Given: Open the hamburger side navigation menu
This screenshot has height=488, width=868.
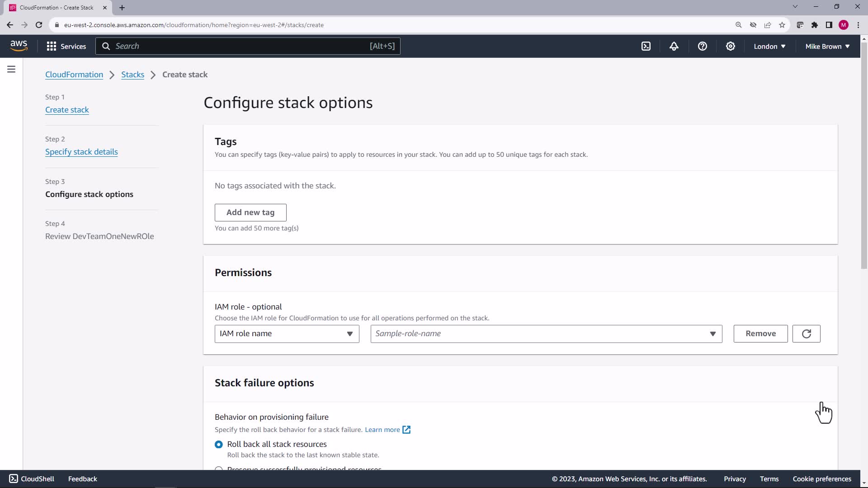Looking at the screenshot, I should tap(11, 69).
